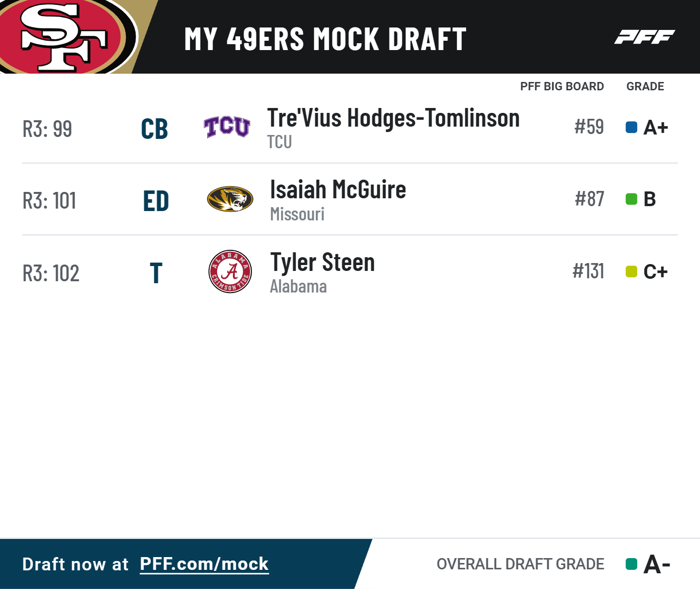Click the MY 49ERS MOCK DRAFT title
Viewport: 700px width, 589px height.
[x=325, y=39]
